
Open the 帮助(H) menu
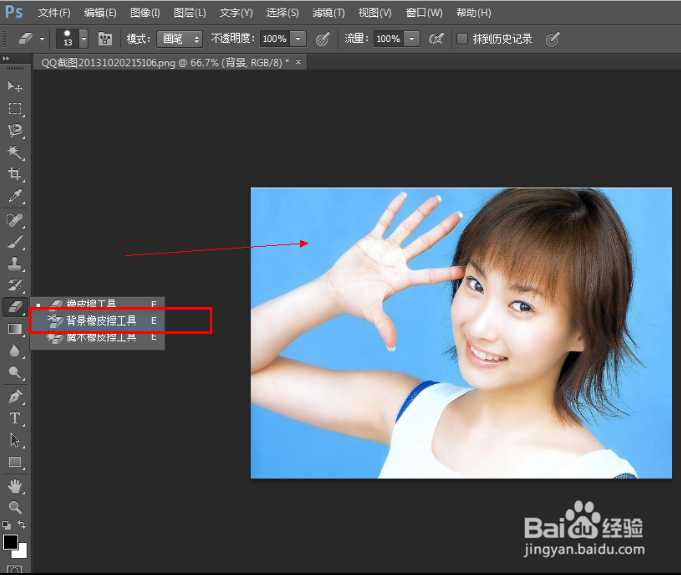[474, 13]
